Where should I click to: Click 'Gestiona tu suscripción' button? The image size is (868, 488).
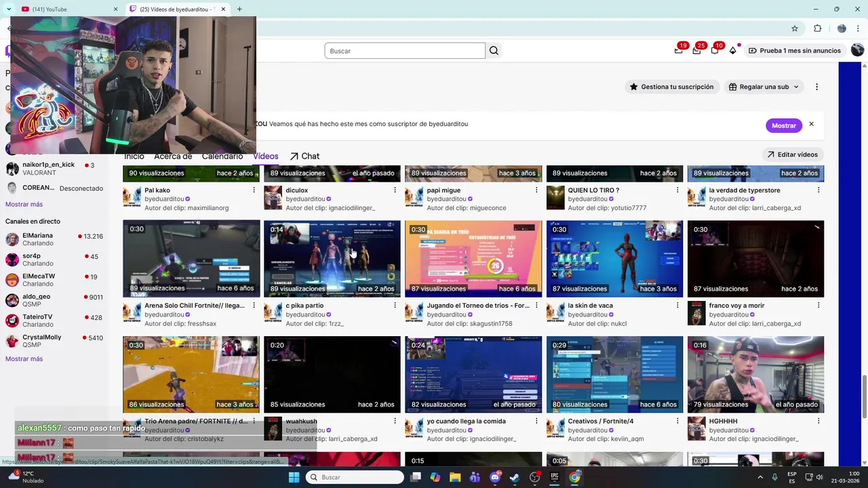(x=671, y=87)
